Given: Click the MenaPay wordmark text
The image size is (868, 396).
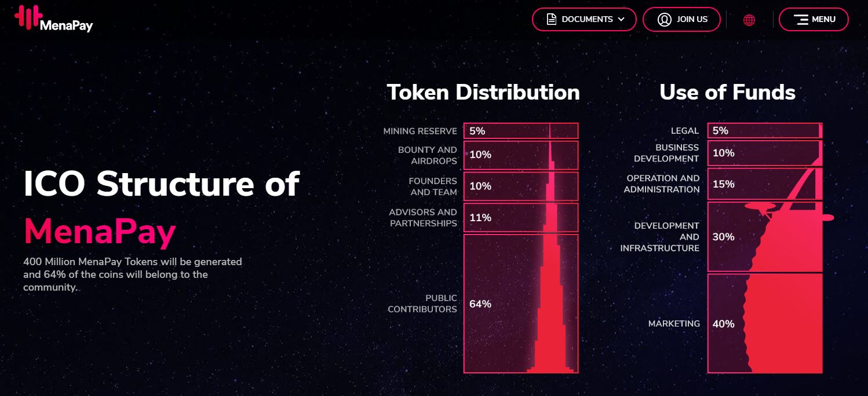Looking at the screenshot, I should pos(67,25).
